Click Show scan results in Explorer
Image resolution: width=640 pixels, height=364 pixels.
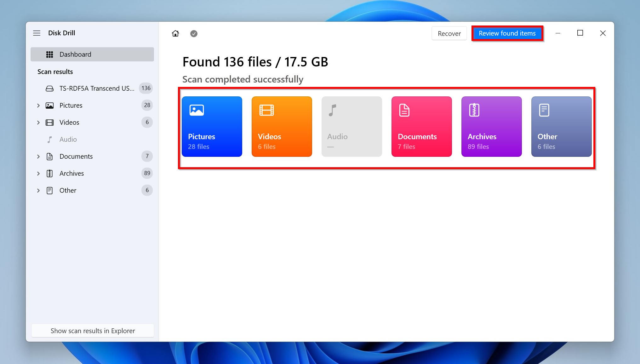[x=92, y=331]
